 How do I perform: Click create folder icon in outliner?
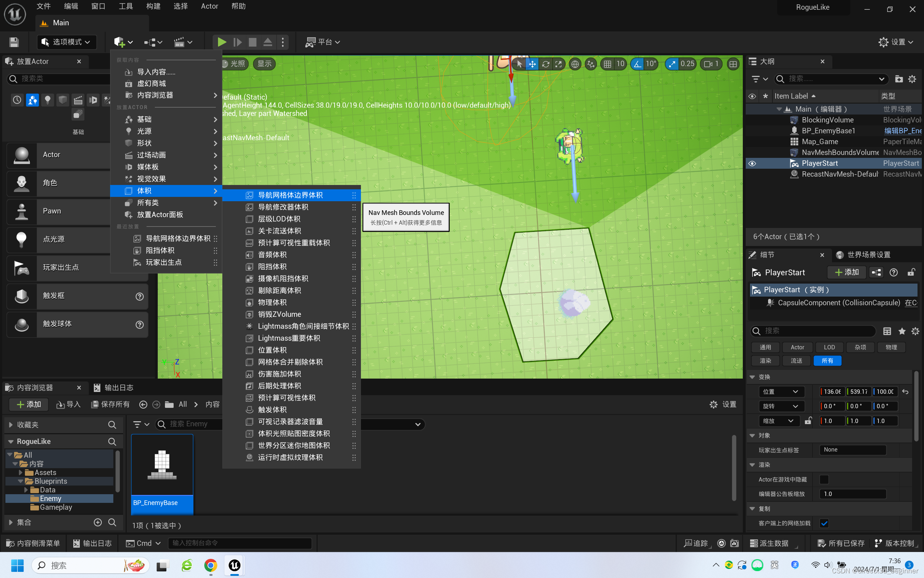[x=899, y=79]
